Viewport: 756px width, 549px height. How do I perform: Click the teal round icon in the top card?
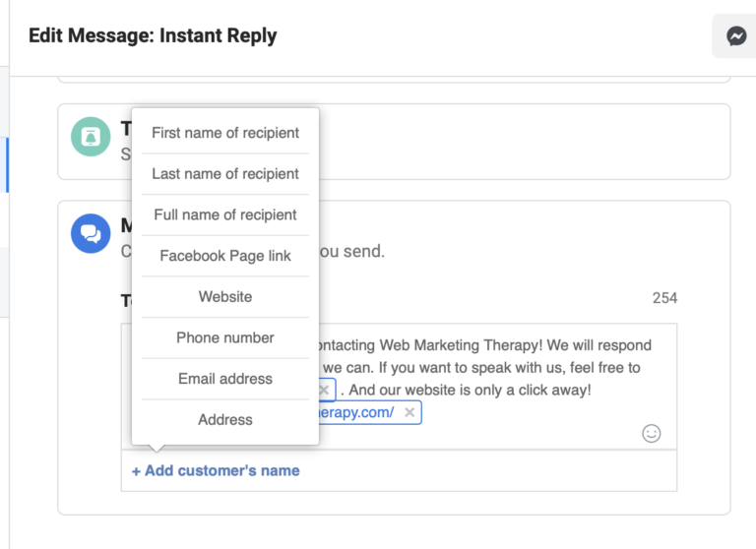coord(91,137)
